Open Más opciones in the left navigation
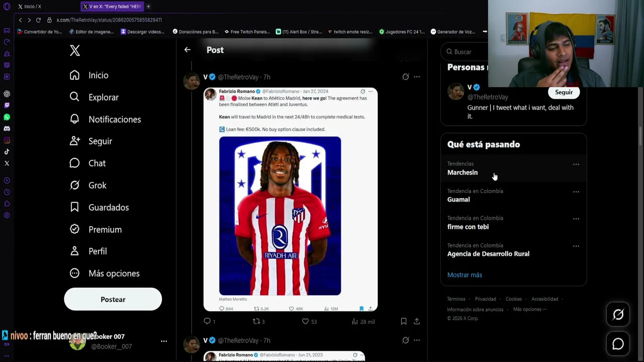Viewport: 644px width, 362px height. tap(105, 274)
